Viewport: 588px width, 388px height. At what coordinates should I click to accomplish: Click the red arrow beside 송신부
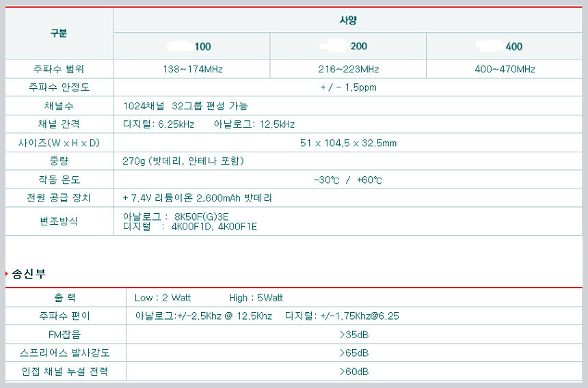click(x=7, y=273)
